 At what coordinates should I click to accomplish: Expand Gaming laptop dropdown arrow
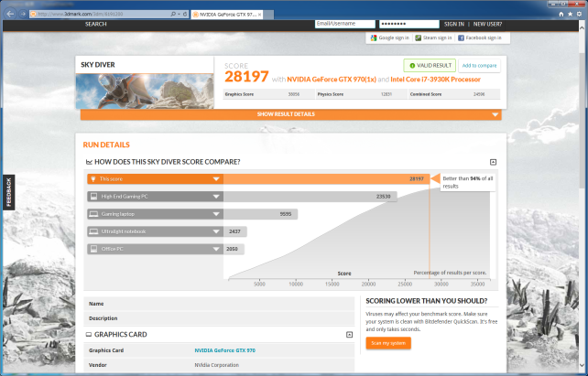[216, 214]
